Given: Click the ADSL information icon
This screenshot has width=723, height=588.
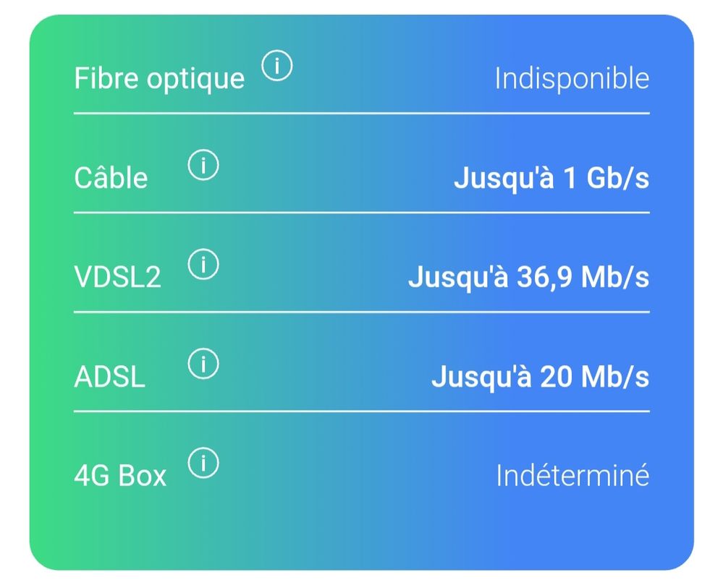Looking at the screenshot, I should pos(203,365).
